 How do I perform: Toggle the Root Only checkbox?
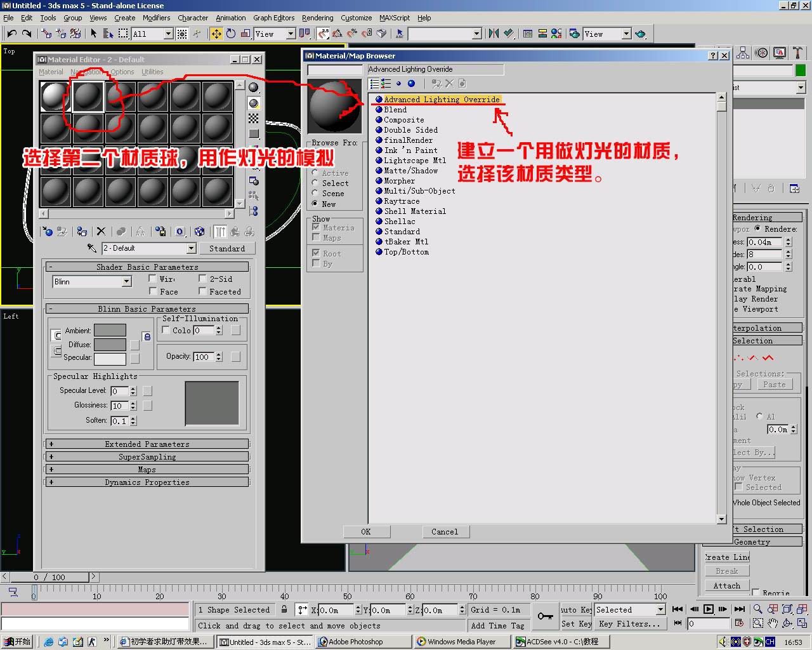pos(316,253)
